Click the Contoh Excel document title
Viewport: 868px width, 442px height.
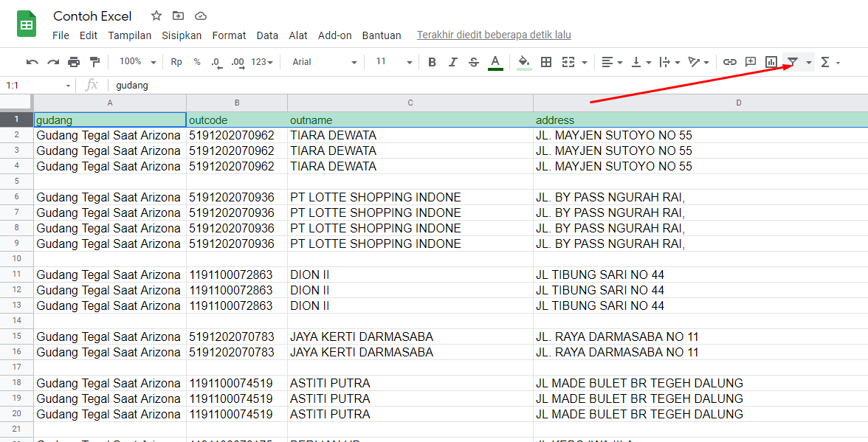coord(92,15)
